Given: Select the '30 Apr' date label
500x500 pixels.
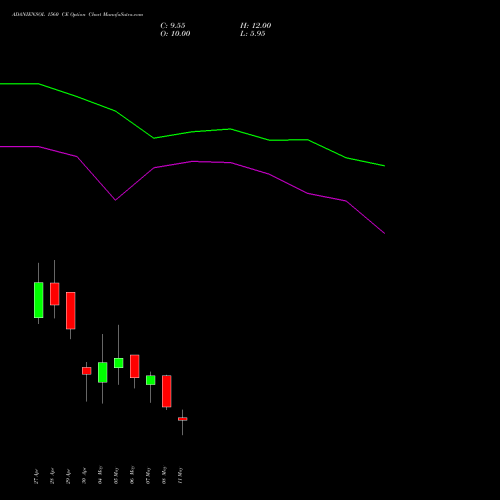Looking at the screenshot, I should (x=84, y=476).
